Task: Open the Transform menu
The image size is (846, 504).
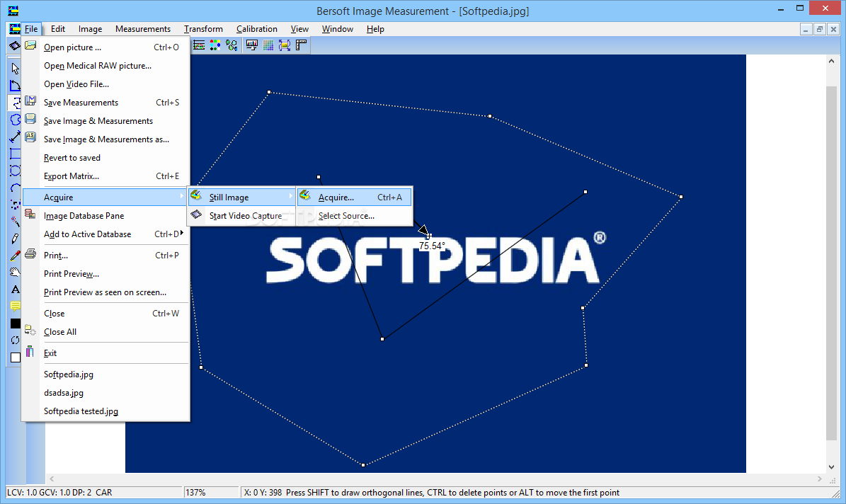Action: [x=203, y=28]
